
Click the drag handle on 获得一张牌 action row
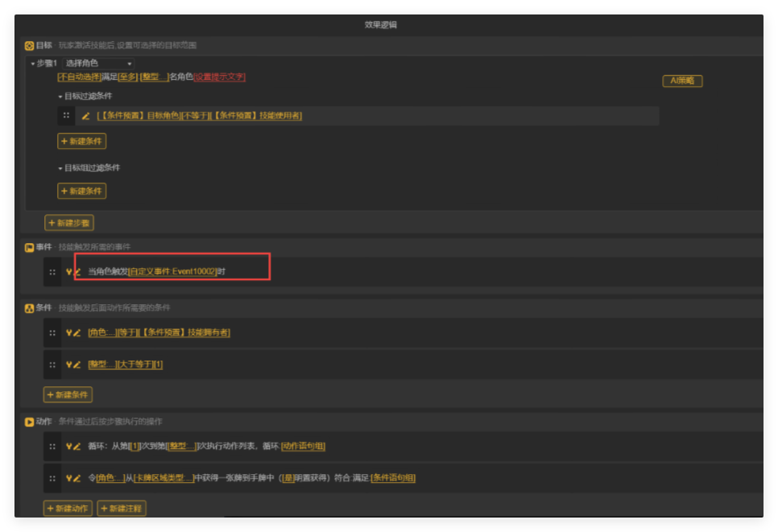point(52,478)
